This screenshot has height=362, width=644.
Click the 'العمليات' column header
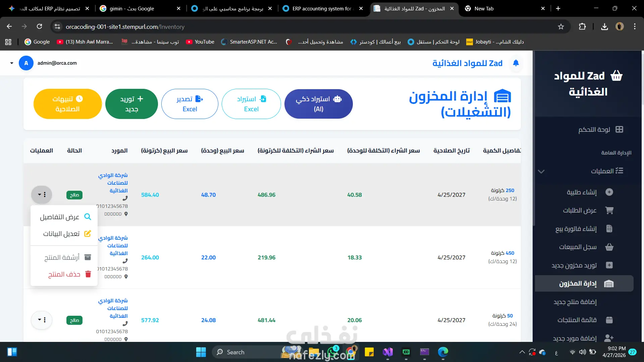[x=42, y=151]
